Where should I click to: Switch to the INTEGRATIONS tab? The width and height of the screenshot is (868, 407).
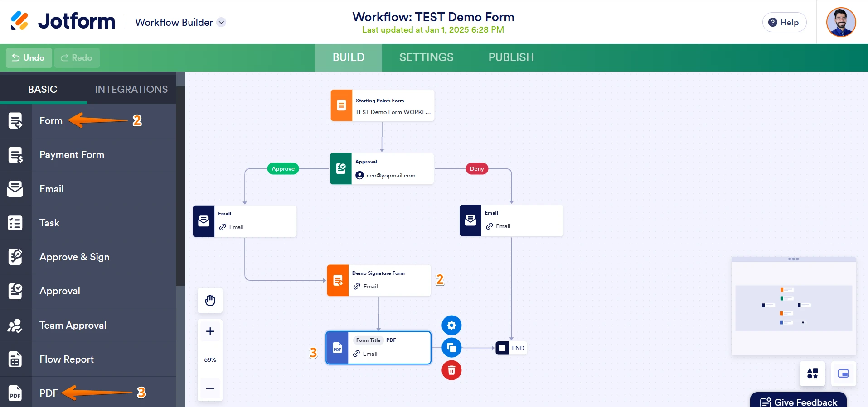(131, 89)
